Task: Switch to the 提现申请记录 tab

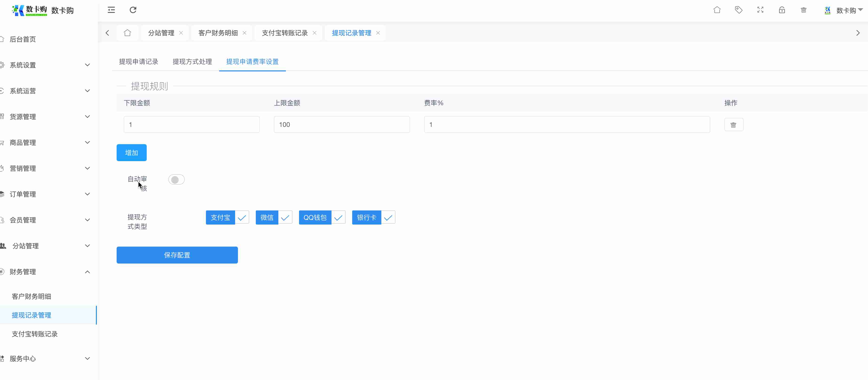Action: (138, 62)
